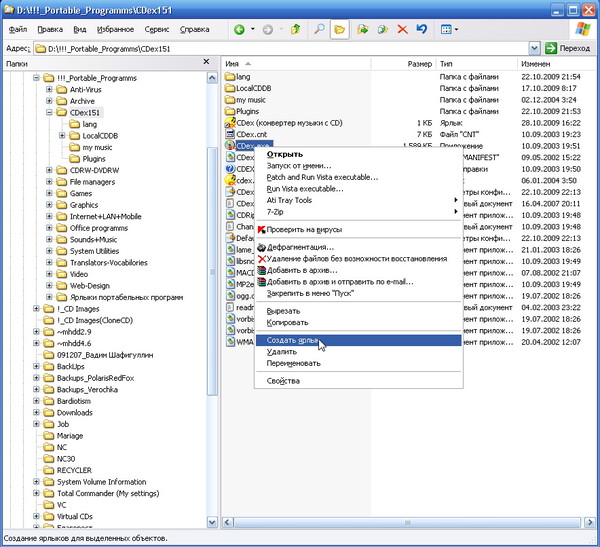The height and width of the screenshot is (547, 600).
Task: Click the lang folder icon in file list
Action: click(x=230, y=77)
